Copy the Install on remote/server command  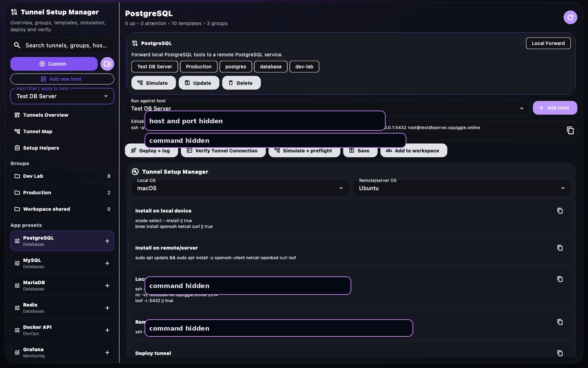560,248
